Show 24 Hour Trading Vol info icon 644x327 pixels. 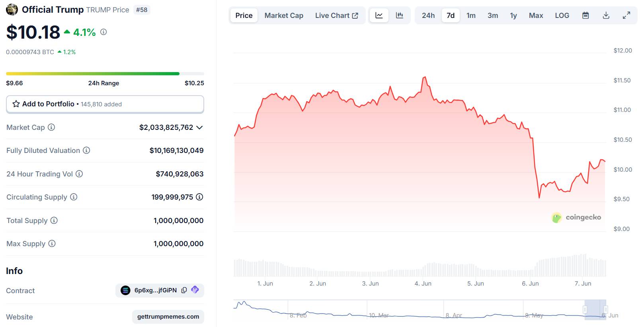79,174
